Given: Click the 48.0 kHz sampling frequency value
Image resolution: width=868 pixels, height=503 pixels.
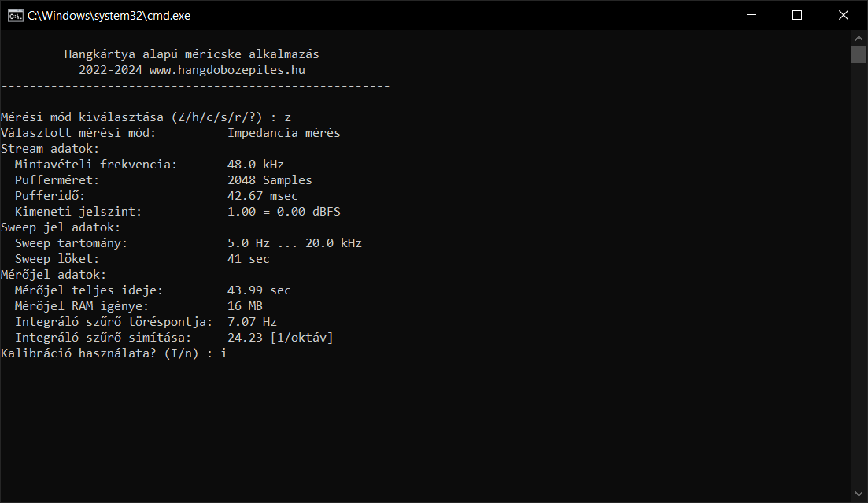Looking at the screenshot, I should [256, 165].
